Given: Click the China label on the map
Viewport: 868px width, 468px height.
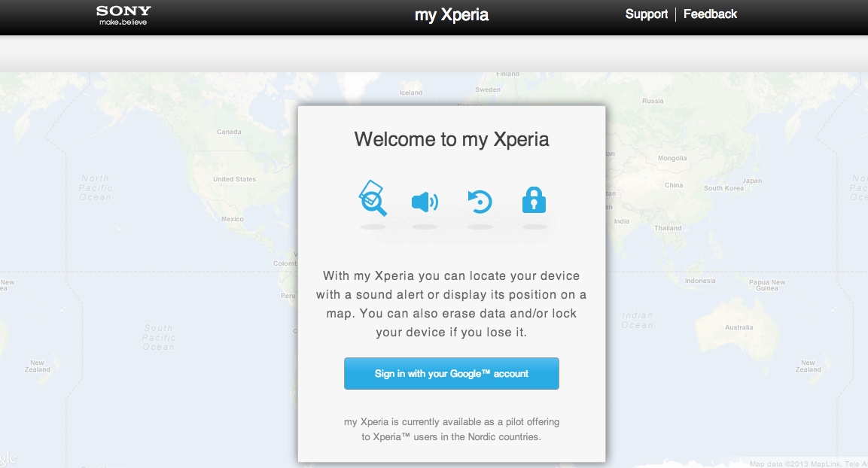Looking at the screenshot, I should coord(674,185).
